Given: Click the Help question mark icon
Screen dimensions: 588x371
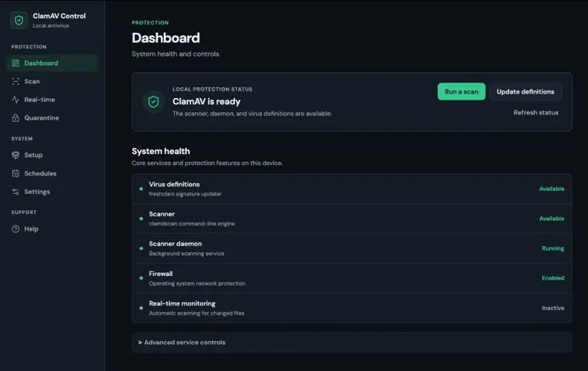Looking at the screenshot, I should point(15,228).
